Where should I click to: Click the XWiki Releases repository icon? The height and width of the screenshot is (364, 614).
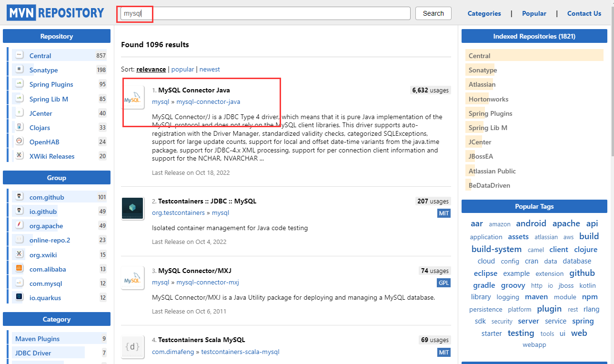20,156
